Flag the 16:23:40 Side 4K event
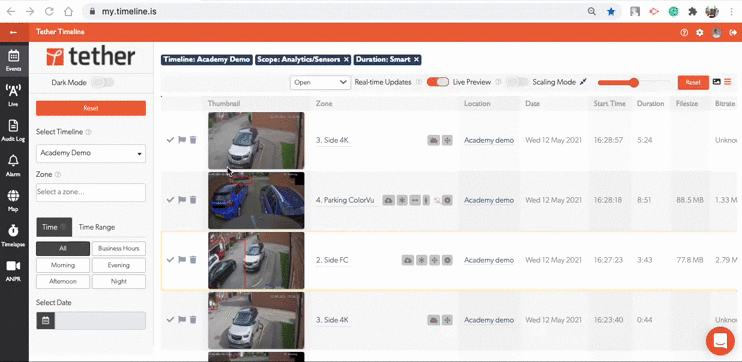 182,320
